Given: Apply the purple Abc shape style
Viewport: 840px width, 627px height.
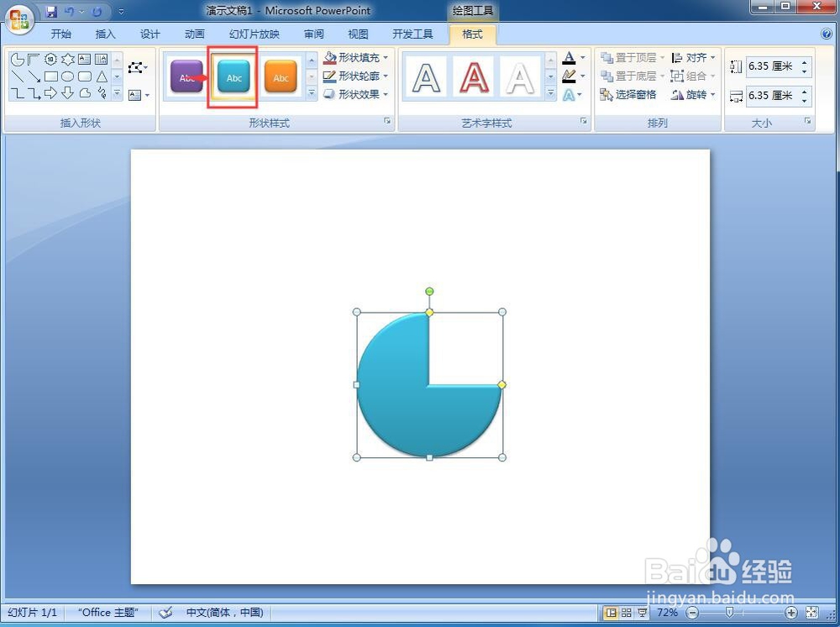Looking at the screenshot, I should [x=186, y=76].
